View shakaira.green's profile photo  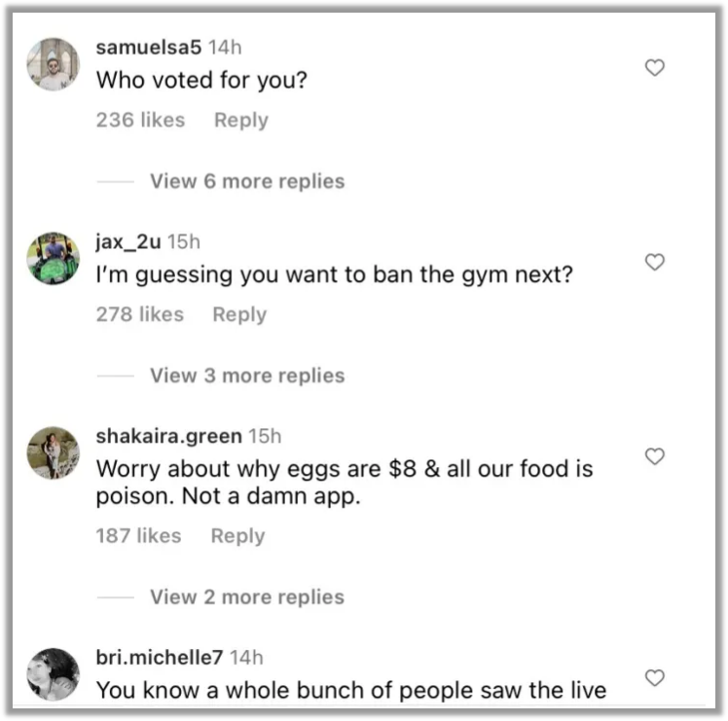click(x=54, y=453)
